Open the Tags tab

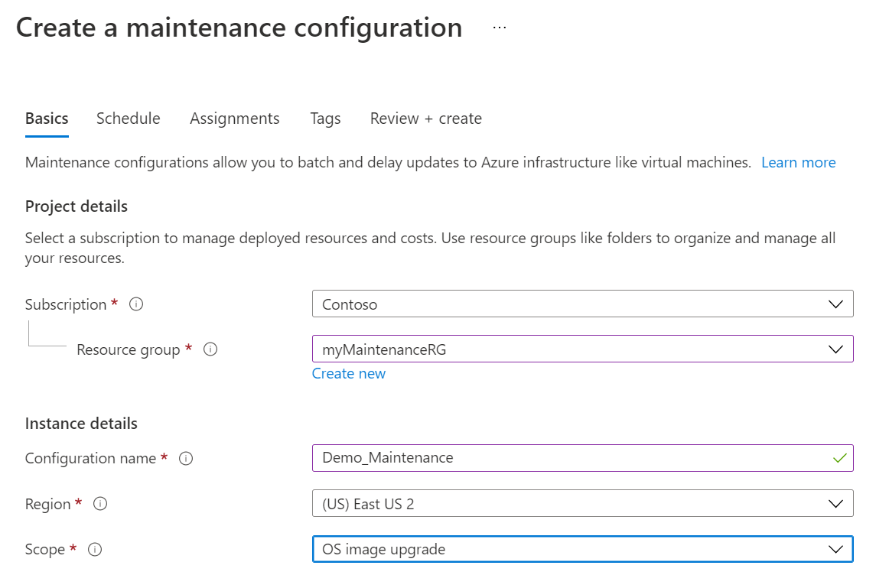click(x=325, y=119)
